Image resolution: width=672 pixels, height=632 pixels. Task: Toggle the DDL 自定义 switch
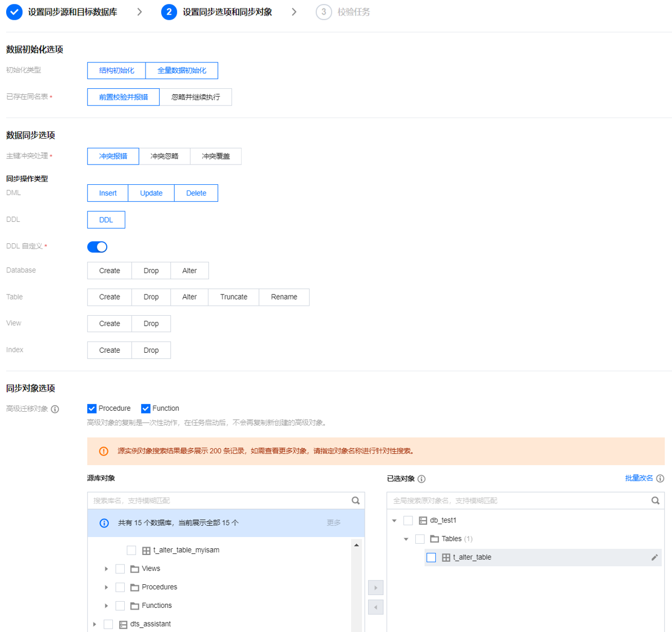(97, 247)
